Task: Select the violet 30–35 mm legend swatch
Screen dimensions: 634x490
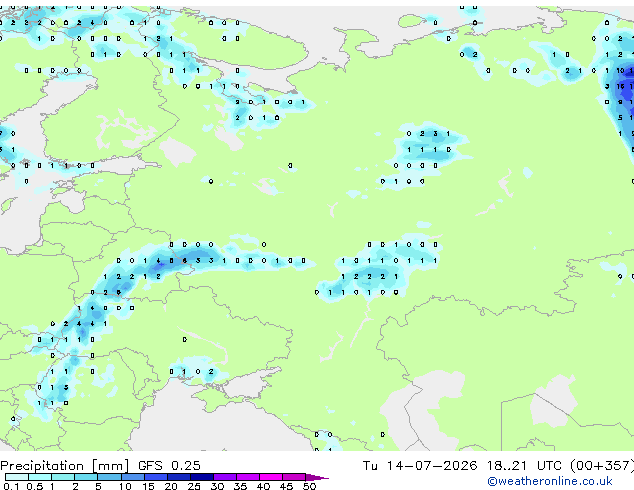Action: click(x=225, y=477)
